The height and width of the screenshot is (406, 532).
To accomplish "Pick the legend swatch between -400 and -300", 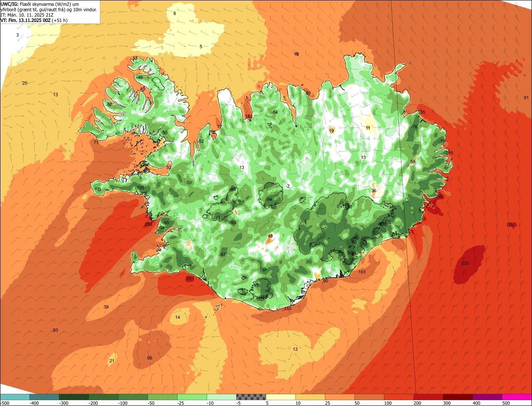I will (44, 397).
